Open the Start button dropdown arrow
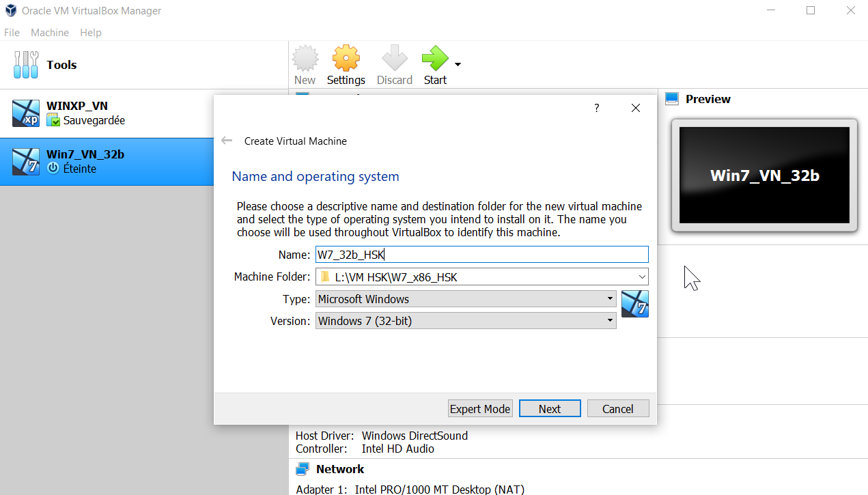This screenshot has width=868, height=495. pyautogui.click(x=458, y=64)
